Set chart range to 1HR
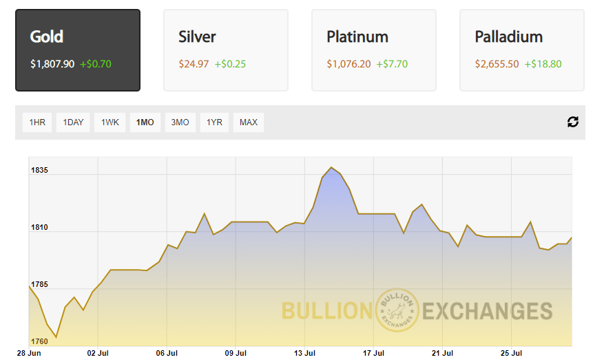 37,122
